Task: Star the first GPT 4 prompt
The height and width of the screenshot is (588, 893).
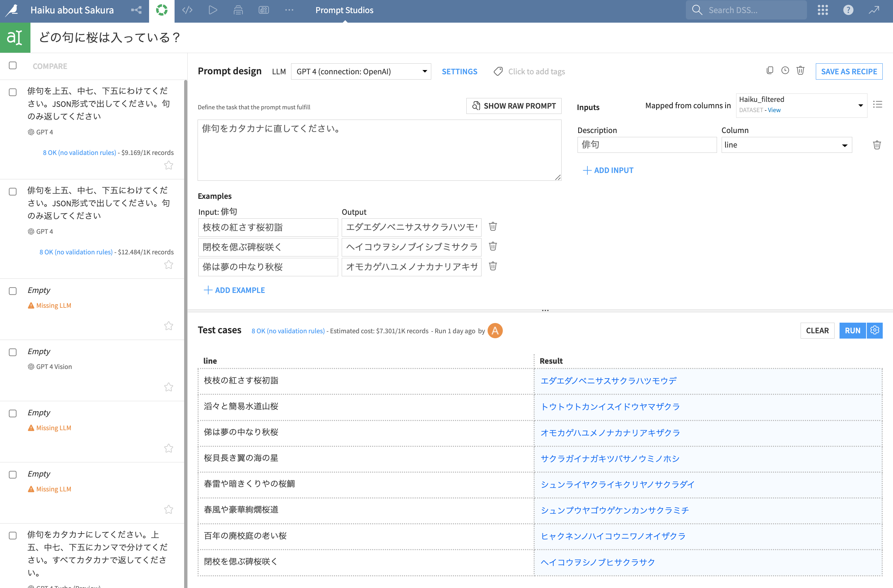Action: pyautogui.click(x=169, y=165)
